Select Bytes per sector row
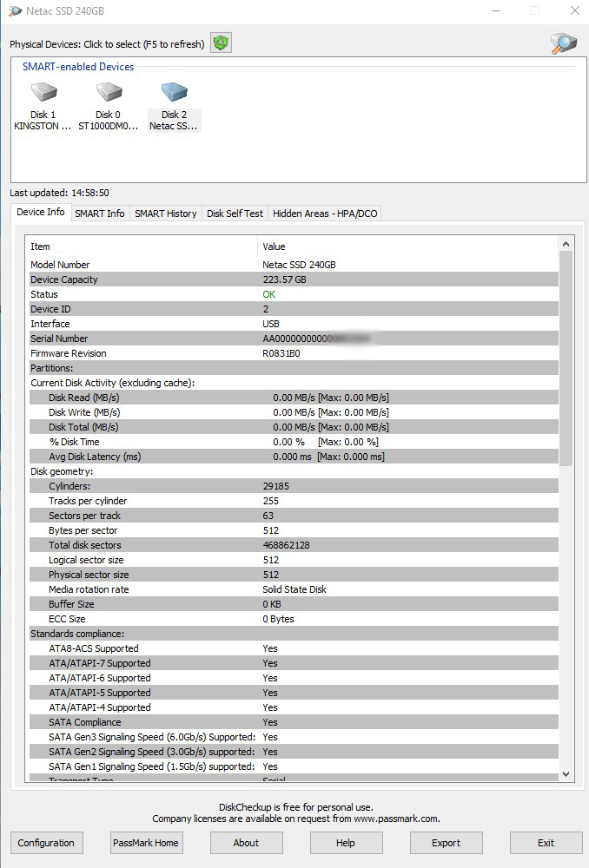Image resolution: width=589 pixels, height=868 pixels. pos(292,530)
